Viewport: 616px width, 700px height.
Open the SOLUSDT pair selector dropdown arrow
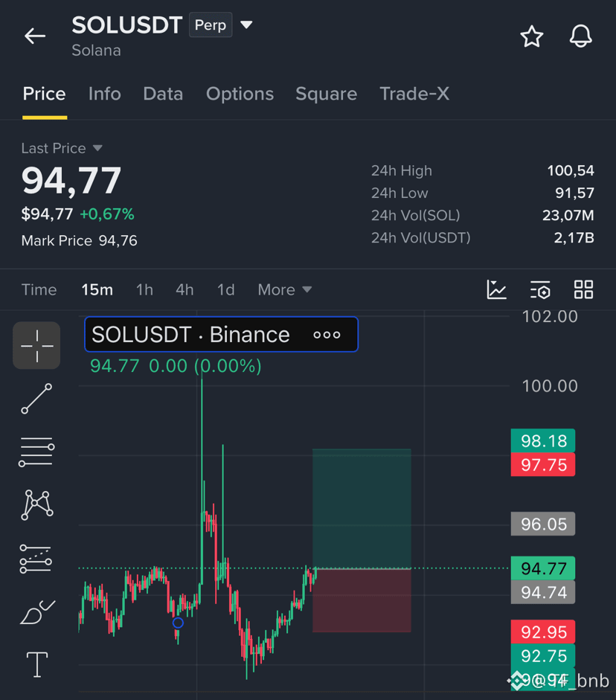(246, 25)
